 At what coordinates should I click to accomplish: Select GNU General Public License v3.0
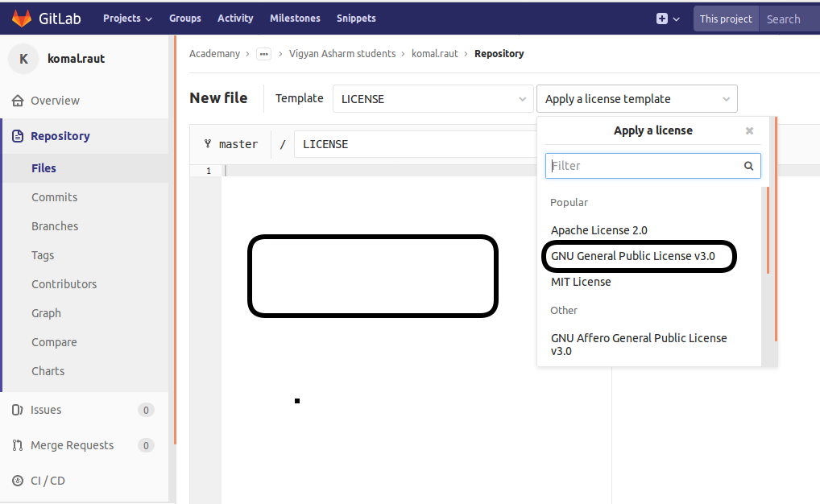point(633,256)
